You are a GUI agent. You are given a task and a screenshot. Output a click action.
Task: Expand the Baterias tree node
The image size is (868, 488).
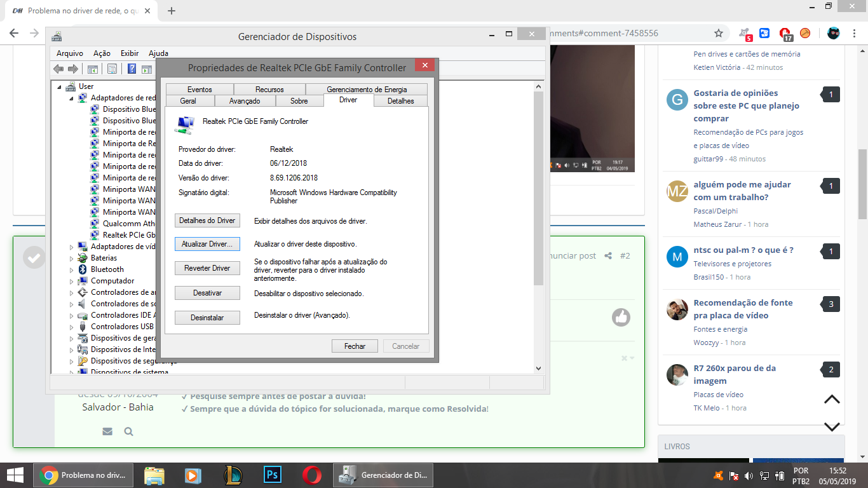coord(71,258)
